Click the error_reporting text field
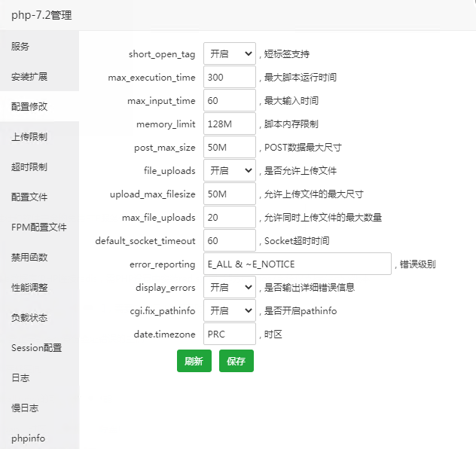476x449 pixels. tap(297, 264)
